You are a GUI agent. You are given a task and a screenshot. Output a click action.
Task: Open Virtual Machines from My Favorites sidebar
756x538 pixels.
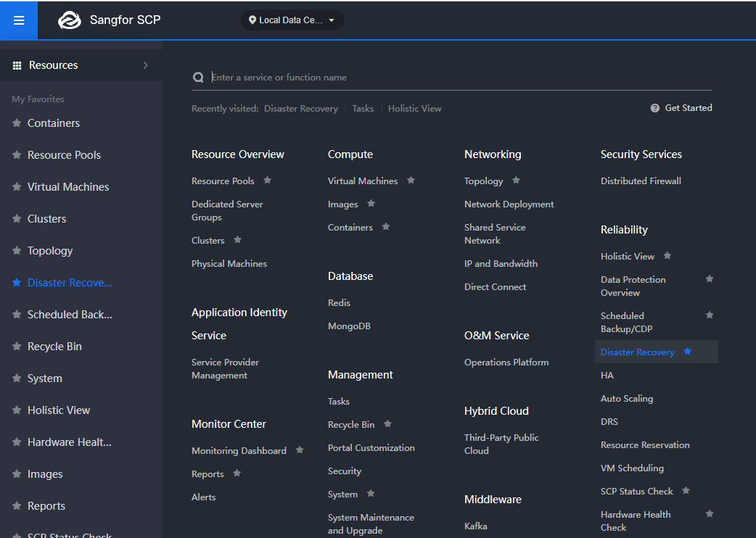(68, 187)
